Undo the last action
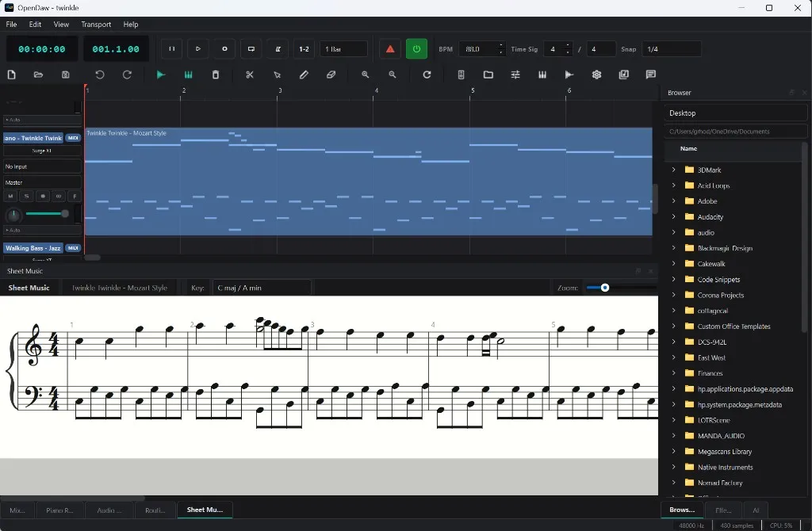Viewport: 812px width, 531px height. click(x=100, y=74)
